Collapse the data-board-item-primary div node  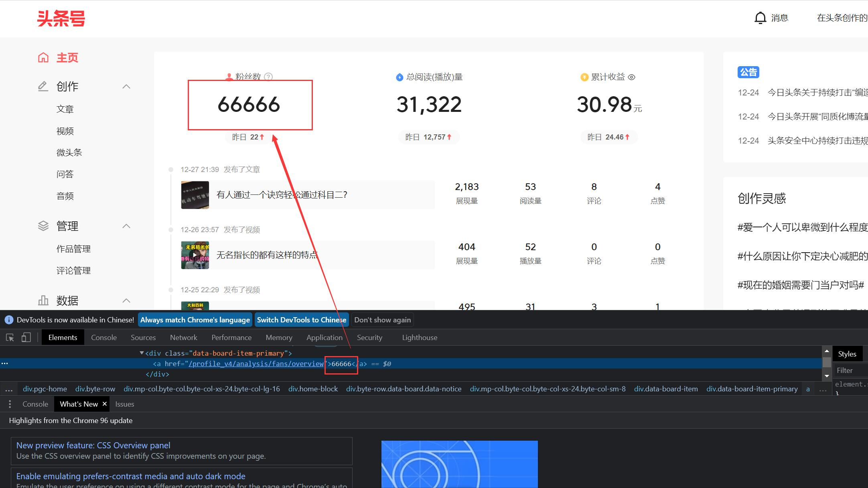(142, 353)
